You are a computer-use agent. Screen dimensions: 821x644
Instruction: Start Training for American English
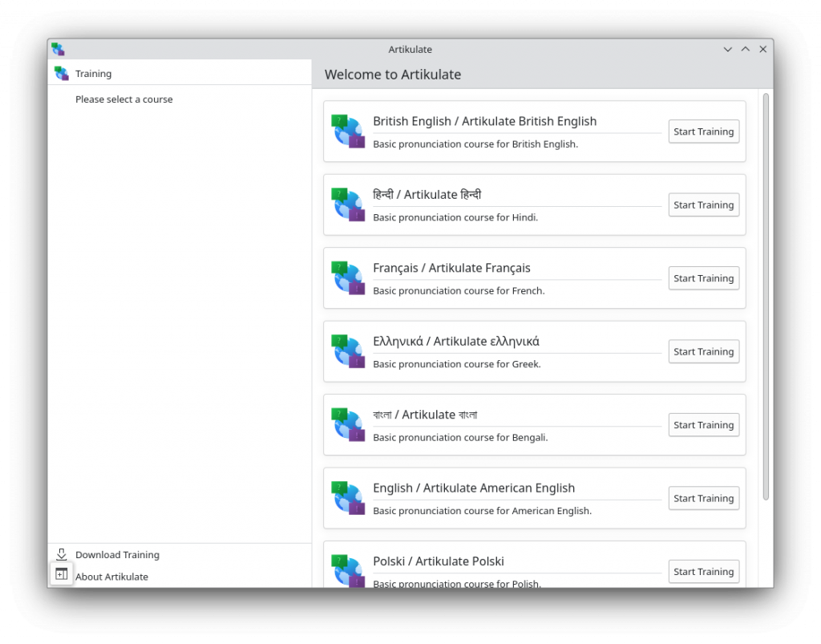click(704, 498)
